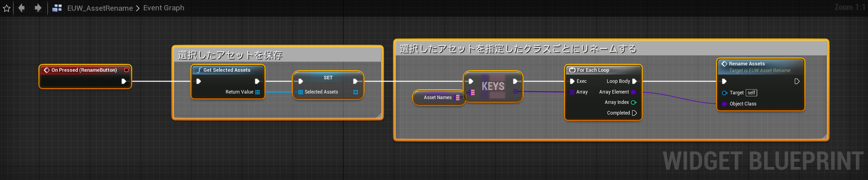Click the Target pin on Rename Assets
868x180 pixels.
pos(725,93)
